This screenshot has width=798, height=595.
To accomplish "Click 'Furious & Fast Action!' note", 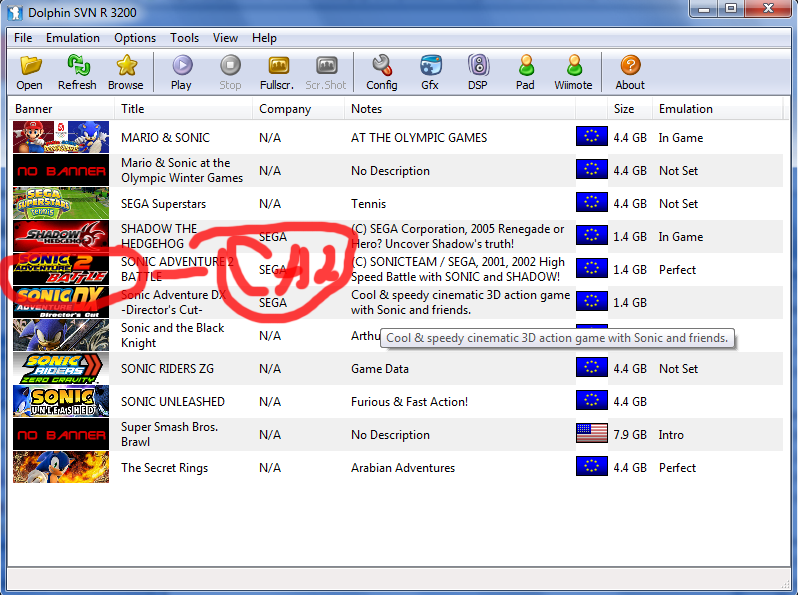I will pyautogui.click(x=409, y=402).
